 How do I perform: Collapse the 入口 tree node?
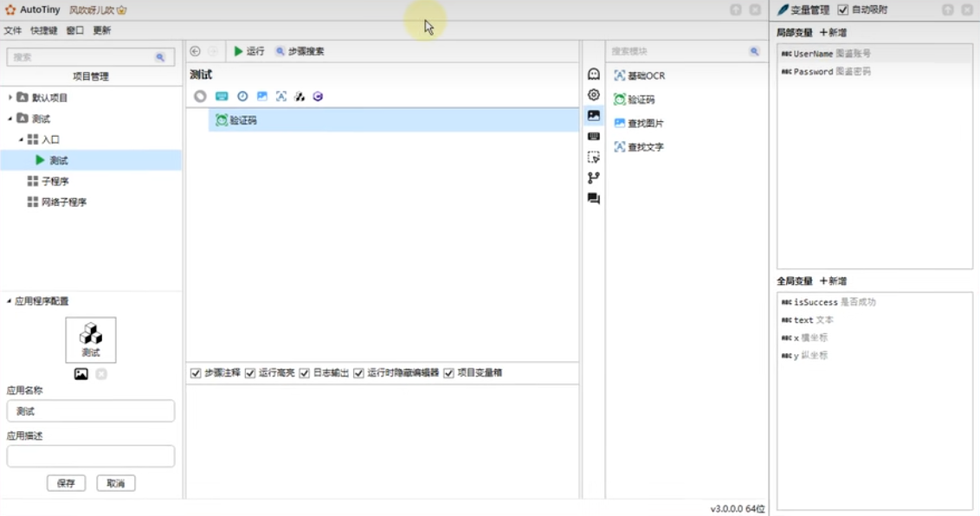click(x=21, y=139)
